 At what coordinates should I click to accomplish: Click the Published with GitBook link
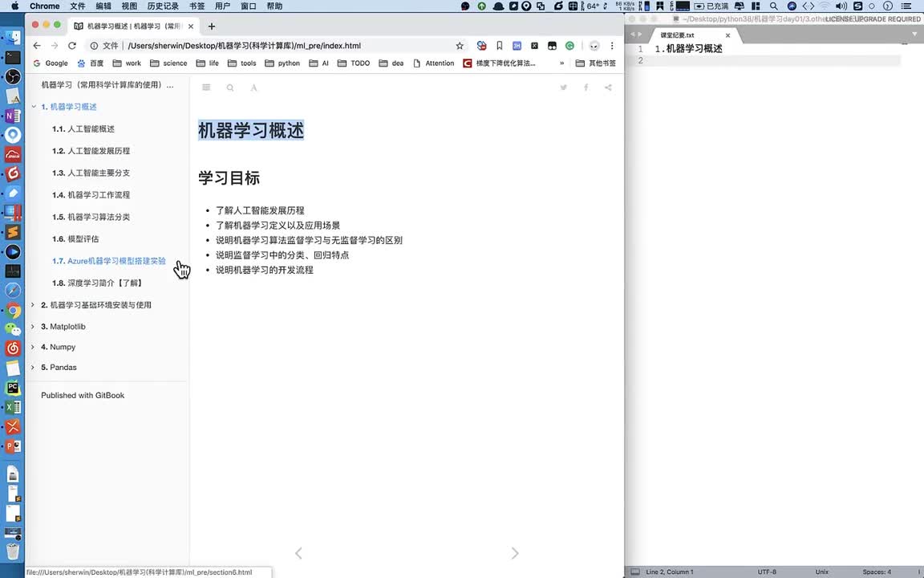(83, 396)
